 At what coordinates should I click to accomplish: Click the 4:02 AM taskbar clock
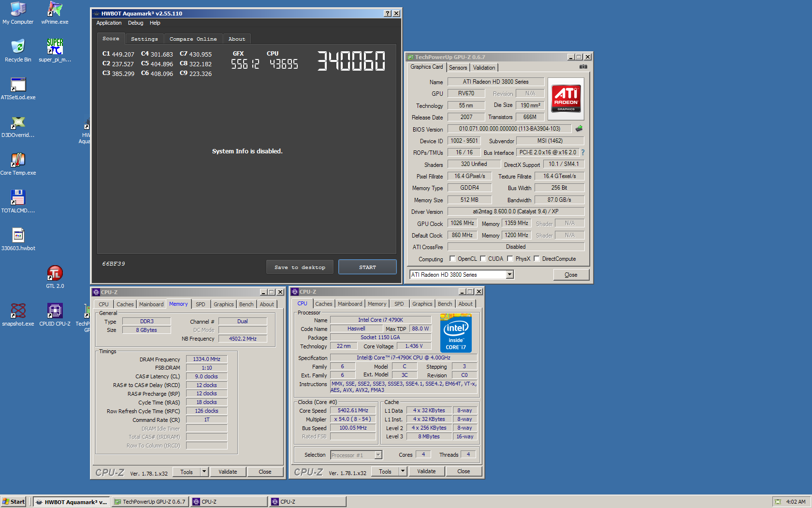pos(796,502)
